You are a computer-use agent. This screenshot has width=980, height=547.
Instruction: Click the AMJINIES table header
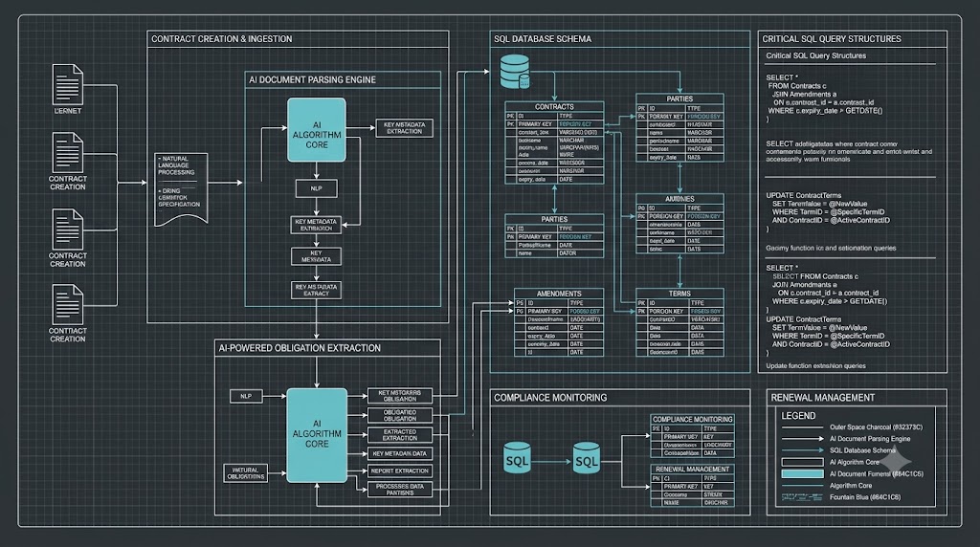pos(679,199)
